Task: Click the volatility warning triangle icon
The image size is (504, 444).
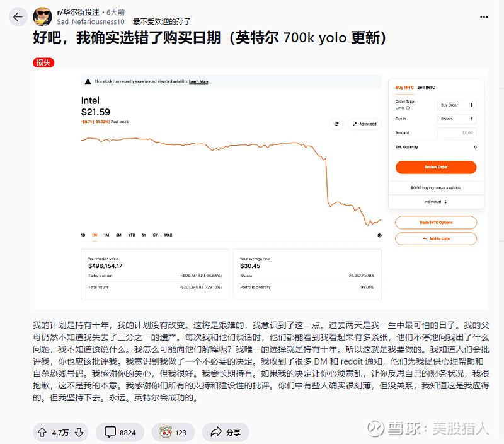Action: [88, 81]
